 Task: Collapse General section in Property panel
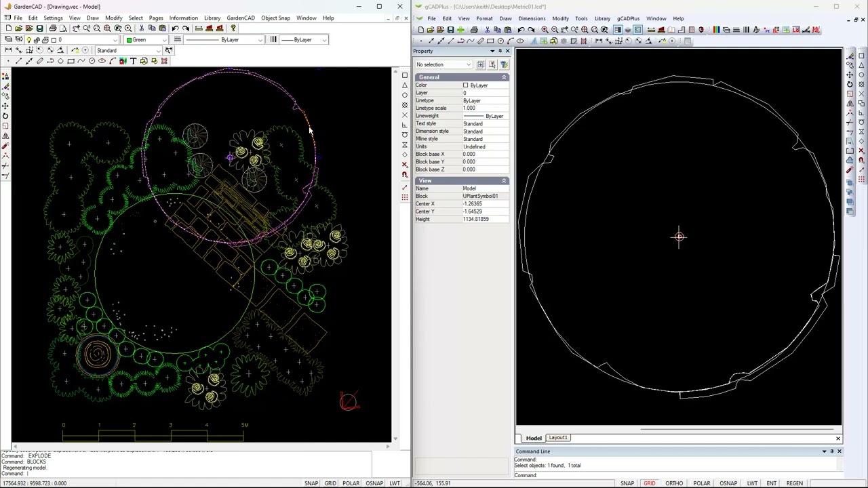tap(504, 77)
